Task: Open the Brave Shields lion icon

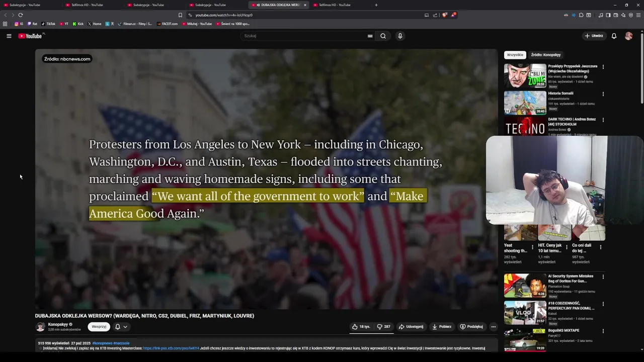Action: point(444,15)
